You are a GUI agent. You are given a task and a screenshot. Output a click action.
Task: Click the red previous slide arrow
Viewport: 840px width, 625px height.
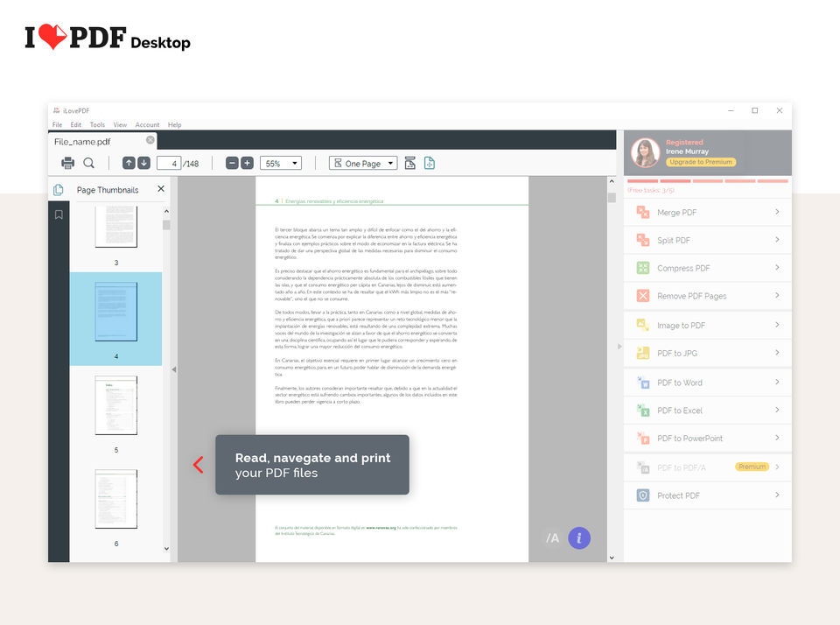point(199,465)
